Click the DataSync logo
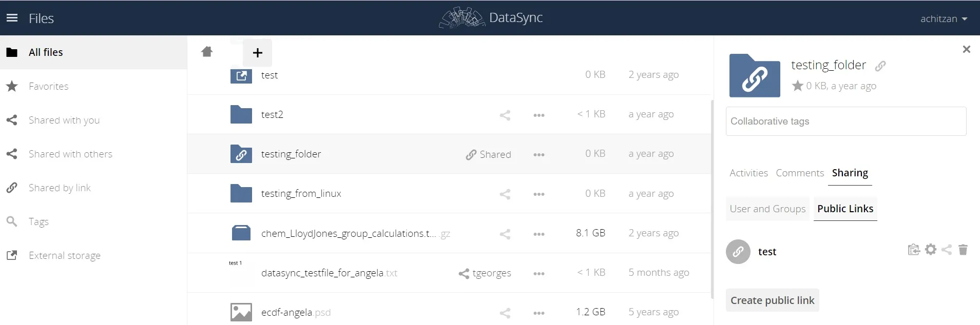Image resolution: width=980 pixels, height=325 pixels. tap(490, 18)
